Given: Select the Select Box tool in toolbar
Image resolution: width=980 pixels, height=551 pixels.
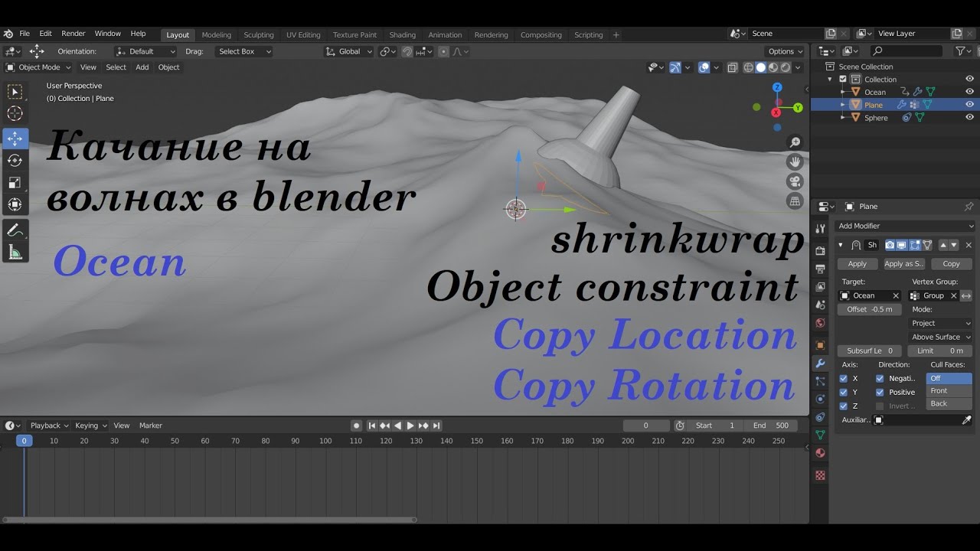Looking at the screenshot, I should coord(15,92).
